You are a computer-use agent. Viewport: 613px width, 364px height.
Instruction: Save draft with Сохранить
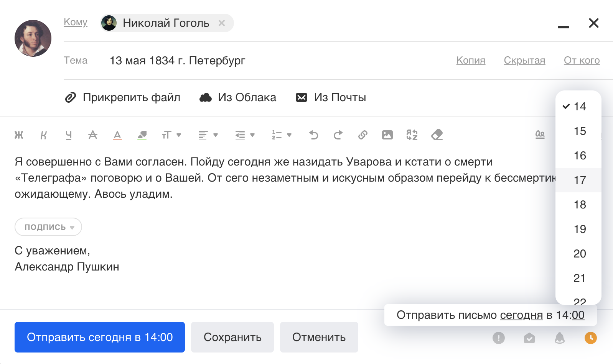pyautogui.click(x=232, y=337)
